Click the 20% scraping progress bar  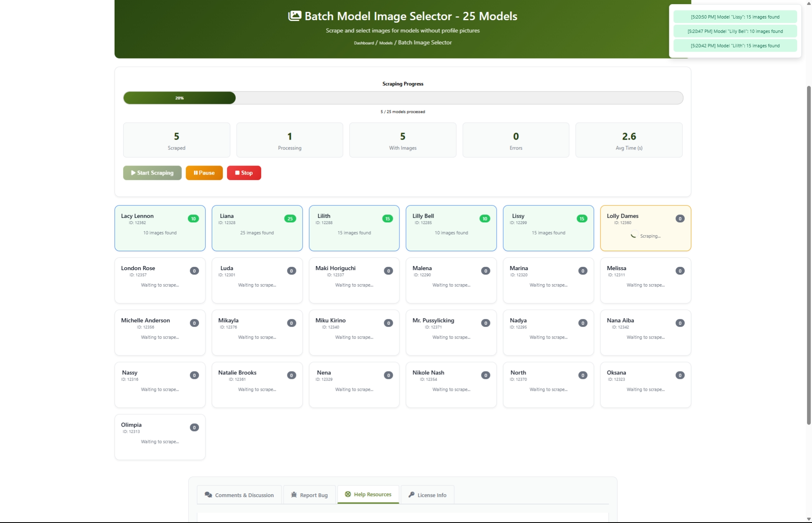click(179, 98)
